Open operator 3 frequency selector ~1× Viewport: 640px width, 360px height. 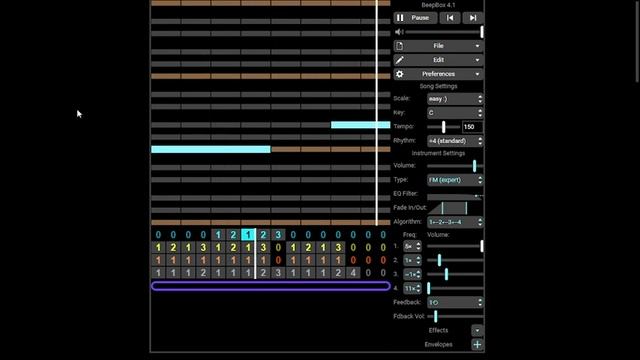tap(412, 274)
